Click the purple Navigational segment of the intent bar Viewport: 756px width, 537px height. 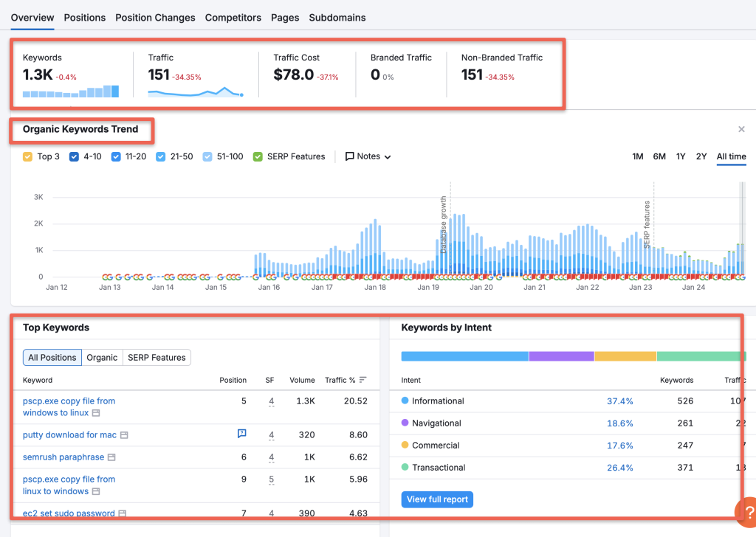(x=560, y=356)
